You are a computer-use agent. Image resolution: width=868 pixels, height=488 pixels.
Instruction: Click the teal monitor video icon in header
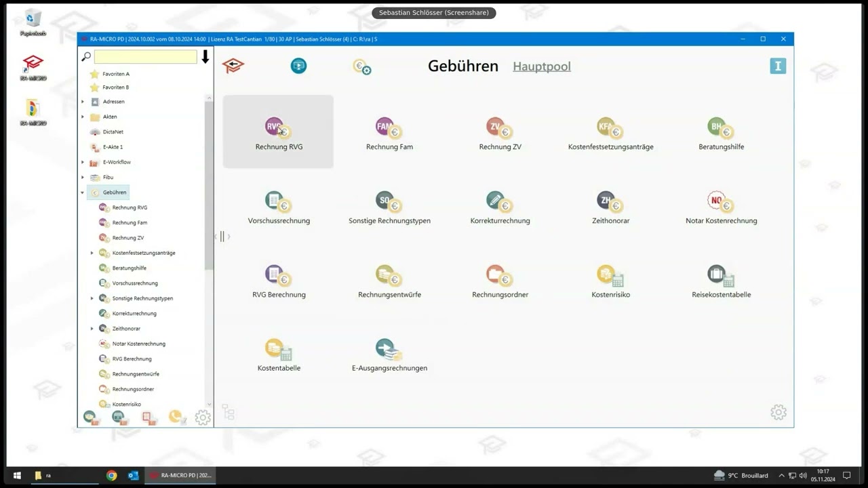click(298, 66)
